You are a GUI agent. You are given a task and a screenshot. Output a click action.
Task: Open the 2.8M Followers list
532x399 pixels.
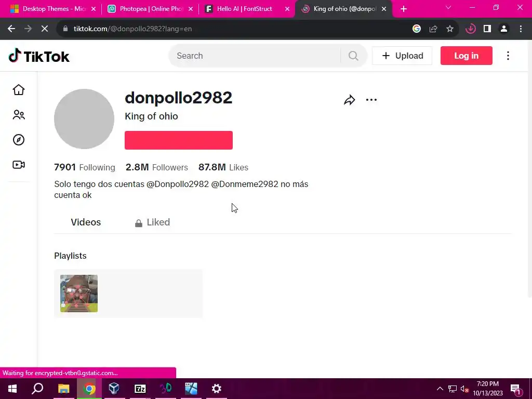[157, 167]
